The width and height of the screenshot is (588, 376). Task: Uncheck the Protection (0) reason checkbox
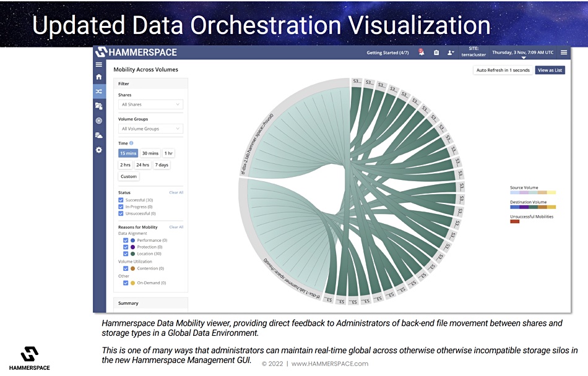[x=126, y=247]
